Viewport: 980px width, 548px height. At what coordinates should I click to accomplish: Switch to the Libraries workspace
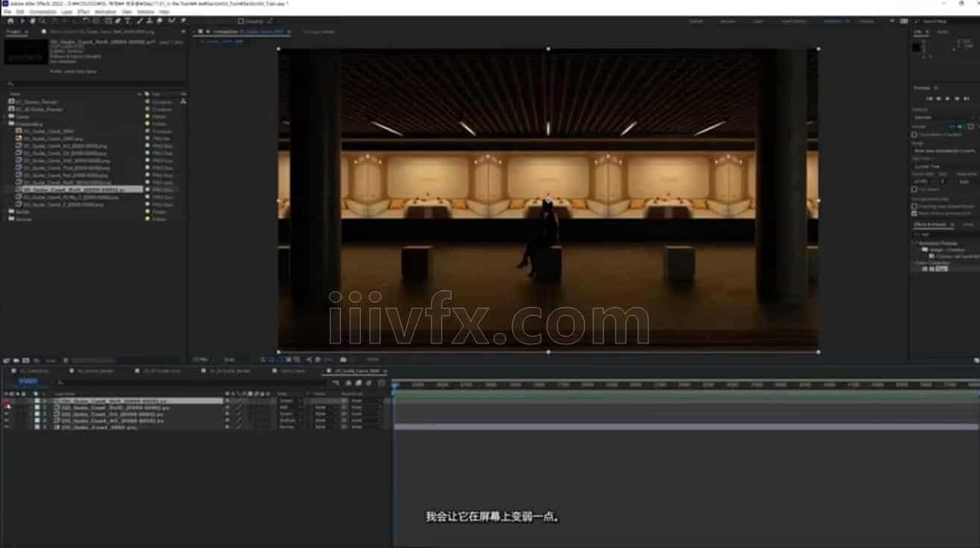pyautogui.click(x=866, y=22)
